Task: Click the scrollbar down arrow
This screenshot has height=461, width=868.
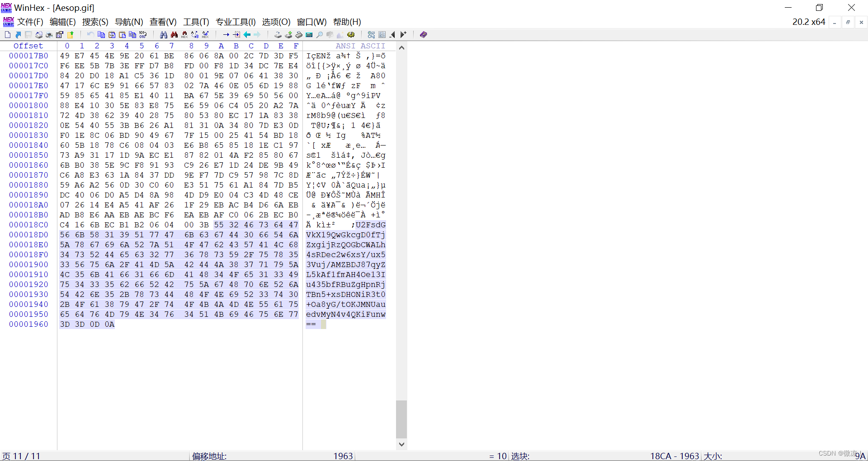Action: [x=401, y=444]
